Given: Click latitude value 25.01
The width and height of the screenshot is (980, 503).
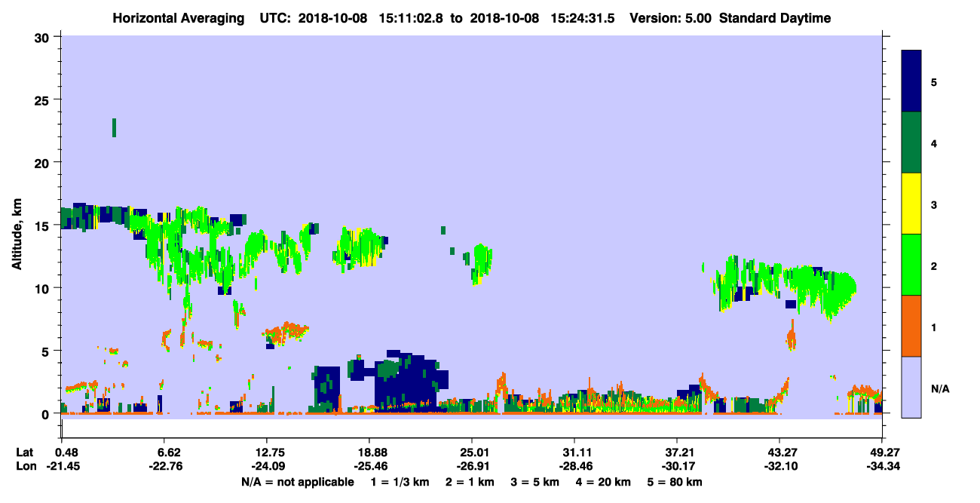Looking at the screenshot, I should (x=474, y=452).
